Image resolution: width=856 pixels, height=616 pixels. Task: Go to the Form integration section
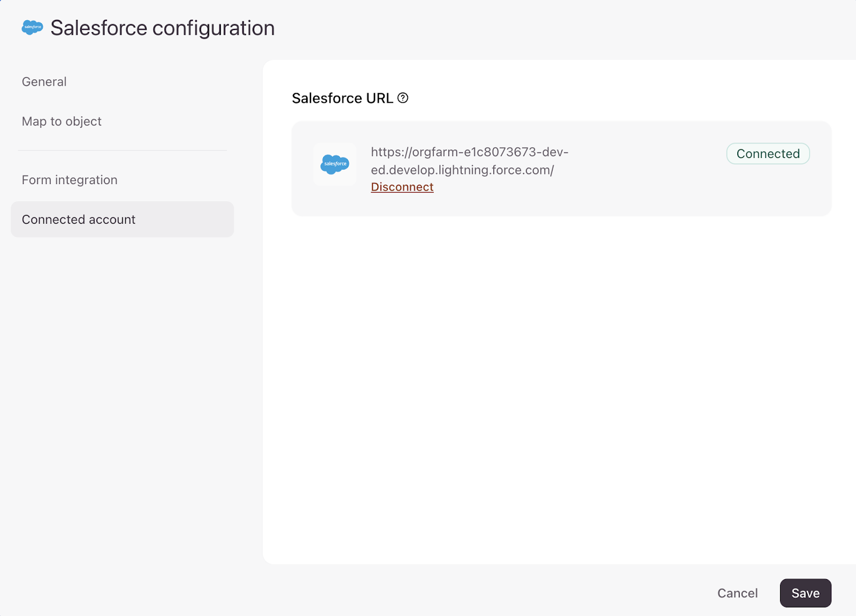(x=70, y=180)
